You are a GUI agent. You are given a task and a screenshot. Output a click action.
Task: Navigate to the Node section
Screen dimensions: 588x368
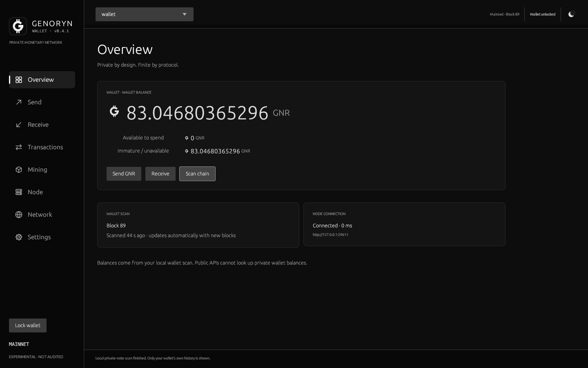[42, 192]
